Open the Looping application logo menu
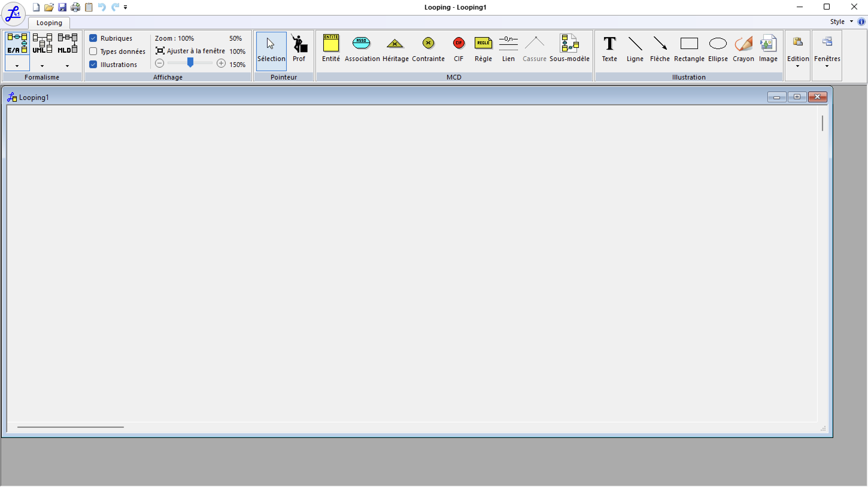This screenshot has width=868, height=487. [x=13, y=14]
